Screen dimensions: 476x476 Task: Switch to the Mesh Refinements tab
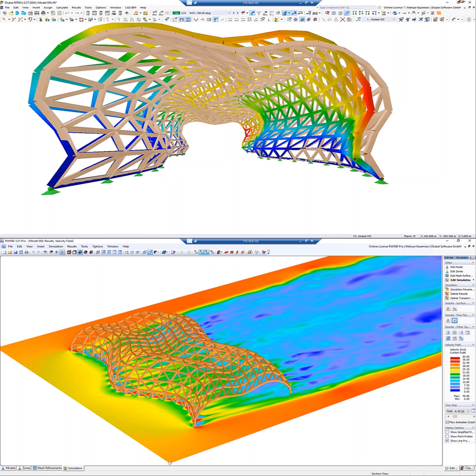49,468
